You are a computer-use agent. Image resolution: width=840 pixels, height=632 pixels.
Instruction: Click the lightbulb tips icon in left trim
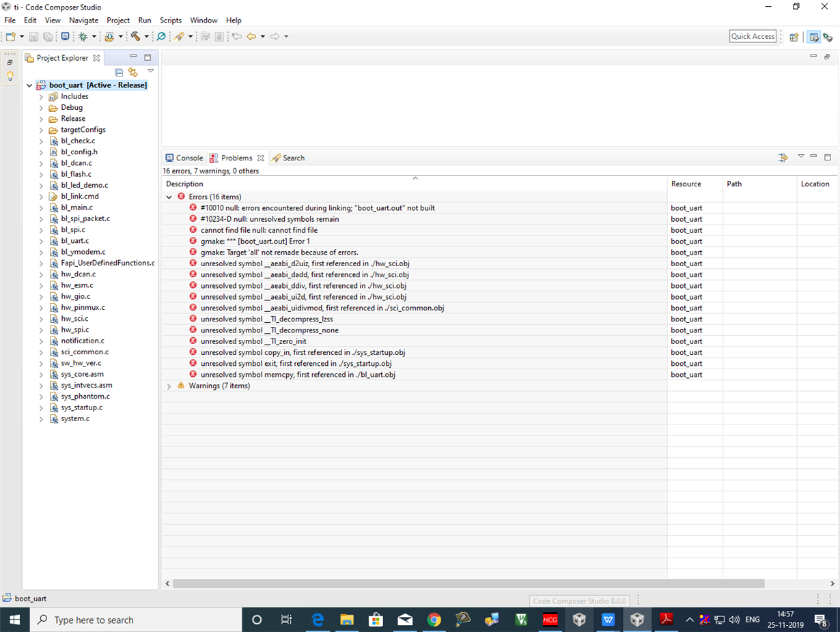(10, 76)
